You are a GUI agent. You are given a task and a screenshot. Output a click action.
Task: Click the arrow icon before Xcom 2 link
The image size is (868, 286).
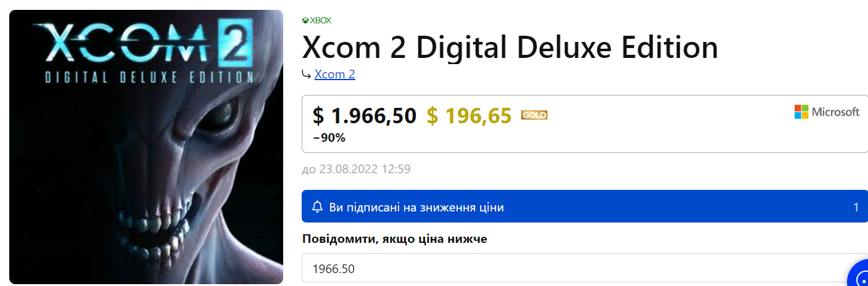coord(306,75)
